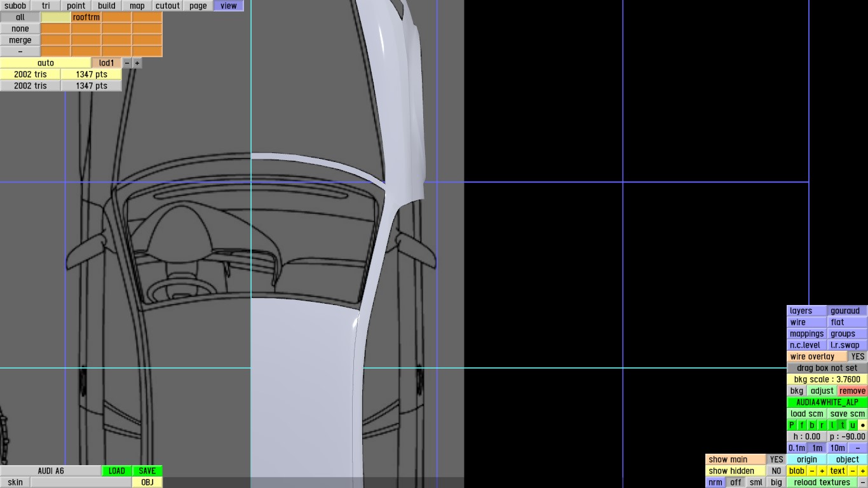The width and height of the screenshot is (868, 488).
Task: Click the OBJ import button
Action: pyautogui.click(x=147, y=482)
